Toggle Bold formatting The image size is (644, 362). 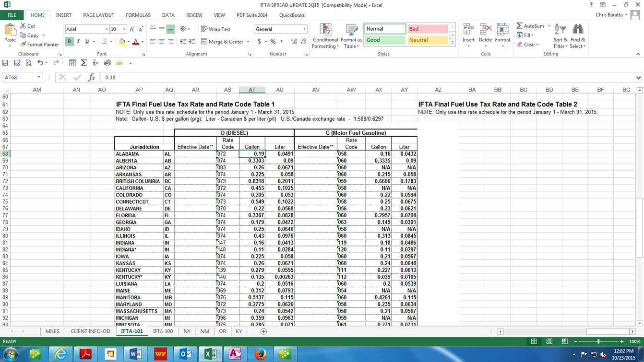[x=69, y=42]
